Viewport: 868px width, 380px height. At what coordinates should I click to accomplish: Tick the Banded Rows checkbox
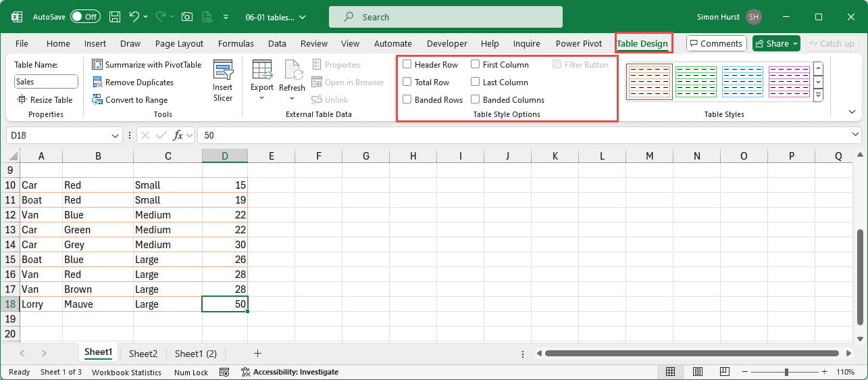point(407,100)
